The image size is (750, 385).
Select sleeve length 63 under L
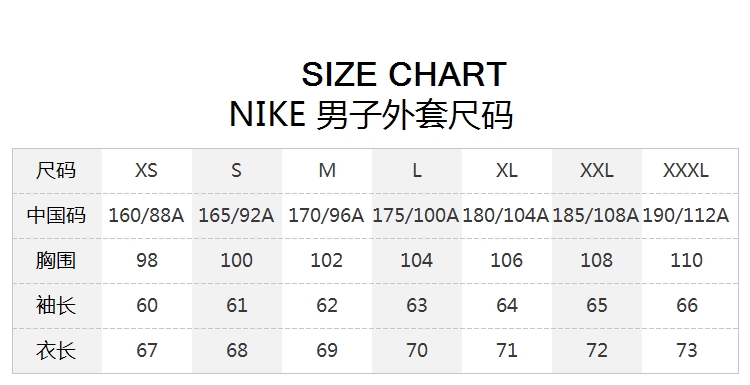coord(417,305)
